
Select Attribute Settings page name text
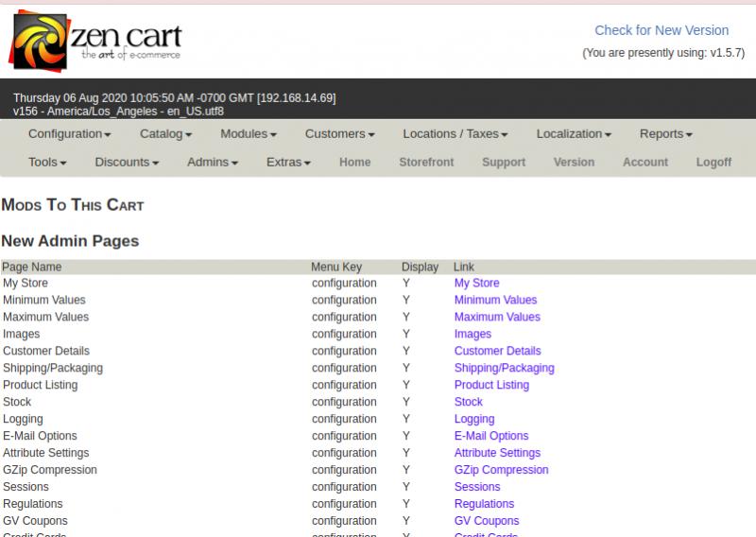(x=45, y=453)
